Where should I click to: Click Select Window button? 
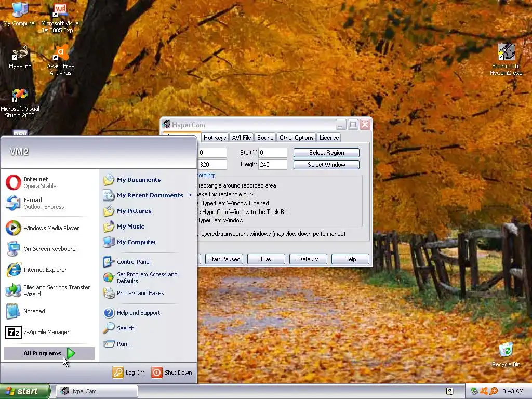[x=326, y=165]
